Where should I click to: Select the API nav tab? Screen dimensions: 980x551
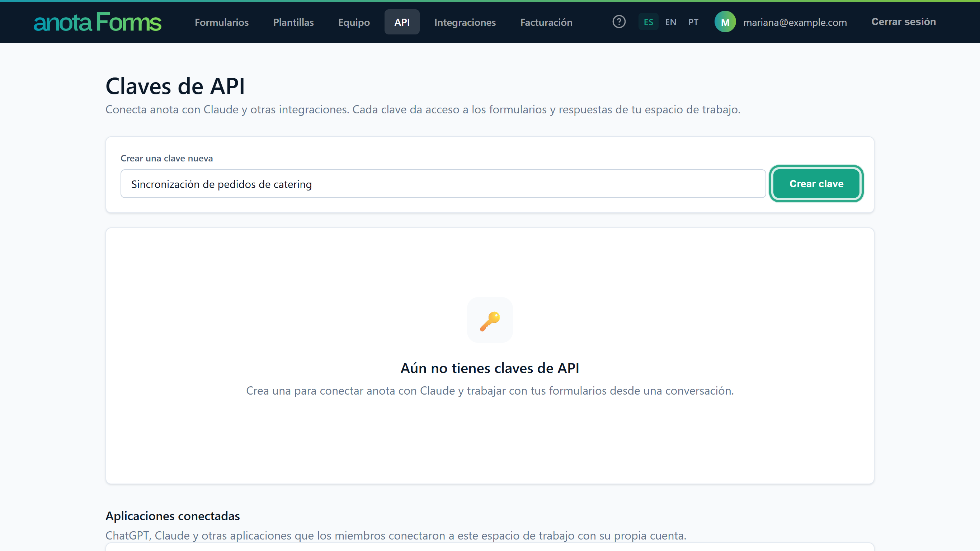point(402,22)
